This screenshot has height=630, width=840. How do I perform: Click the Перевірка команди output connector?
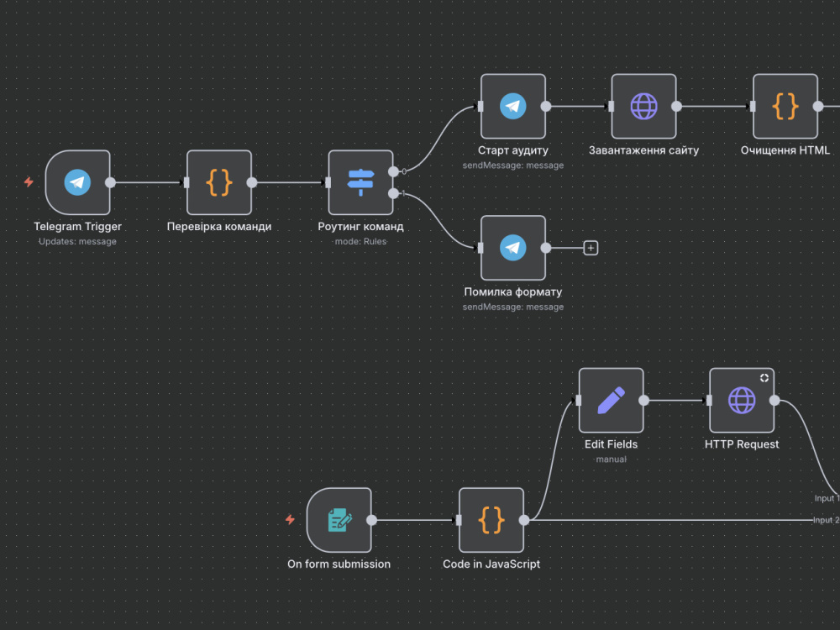[x=252, y=182]
